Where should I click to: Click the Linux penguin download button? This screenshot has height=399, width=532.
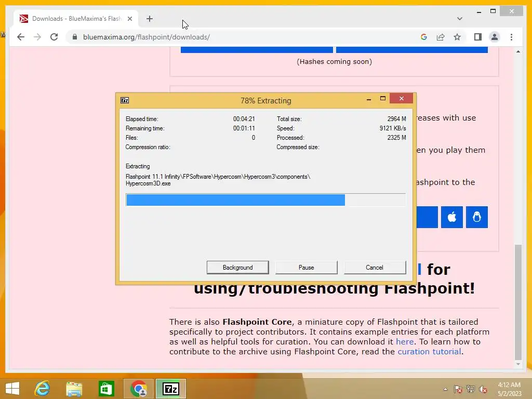click(x=477, y=217)
